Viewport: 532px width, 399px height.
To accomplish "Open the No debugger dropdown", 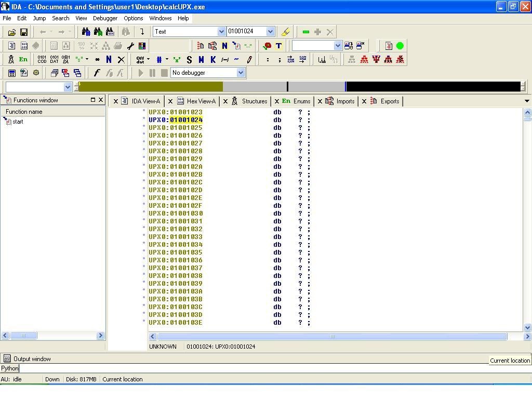I will pyautogui.click(x=241, y=73).
